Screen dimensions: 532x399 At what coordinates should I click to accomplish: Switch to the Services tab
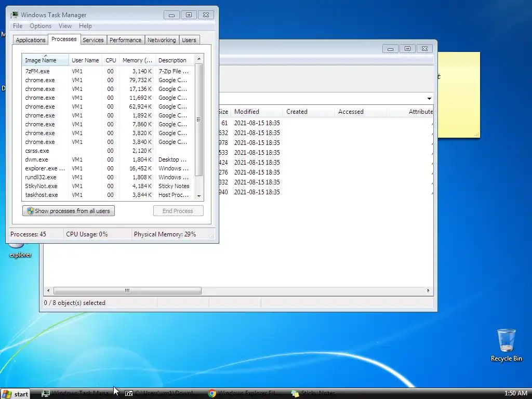click(x=93, y=40)
